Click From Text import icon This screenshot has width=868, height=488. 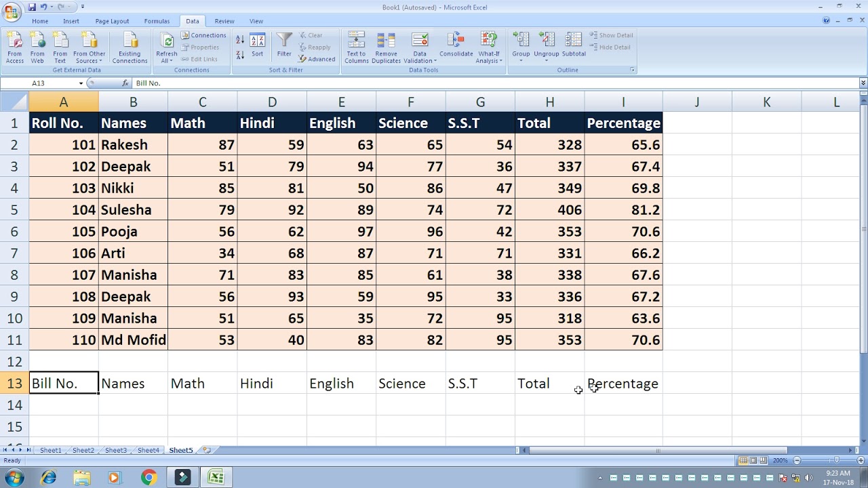[60, 47]
